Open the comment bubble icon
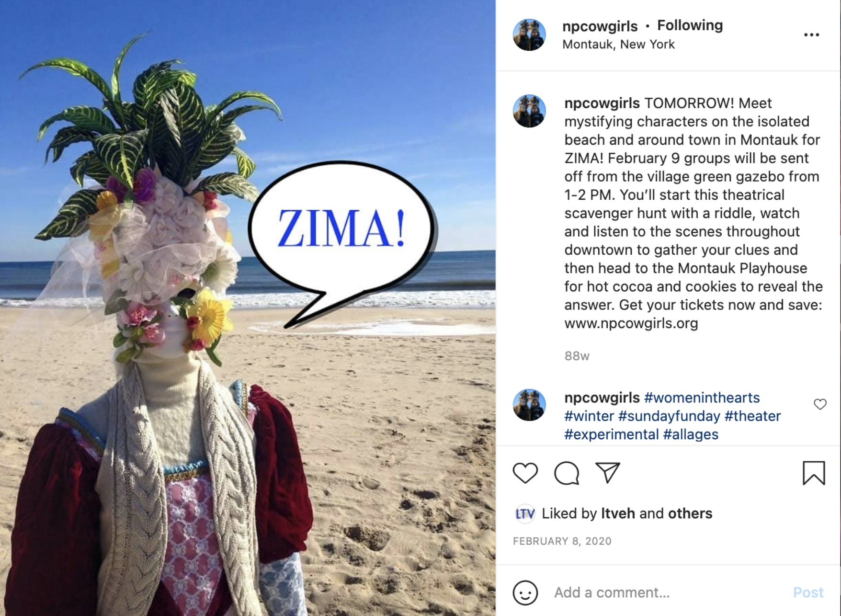This screenshot has height=616, width=841. click(567, 473)
